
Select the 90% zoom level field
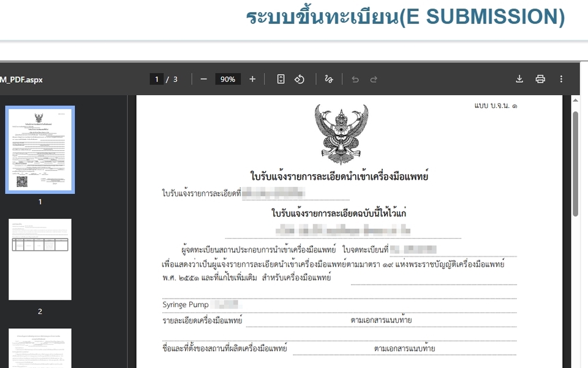228,79
